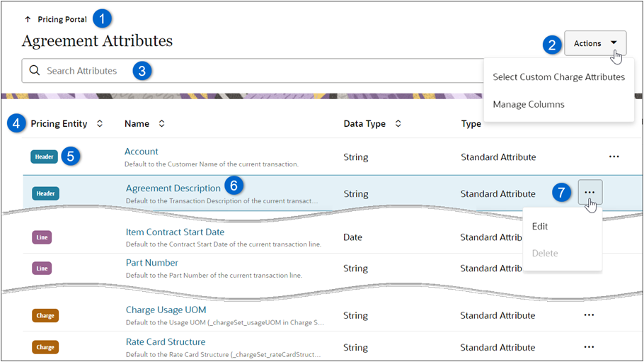Click the Name column header
This screenshot has height=362, width=644.
137,123
